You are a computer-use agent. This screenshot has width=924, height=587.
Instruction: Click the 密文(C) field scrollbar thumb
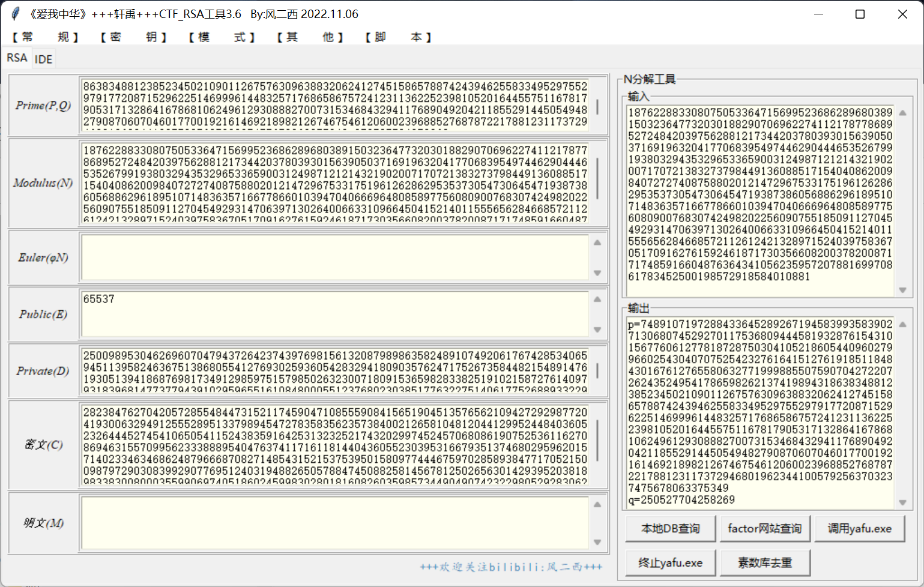click(x=597, y=442)
